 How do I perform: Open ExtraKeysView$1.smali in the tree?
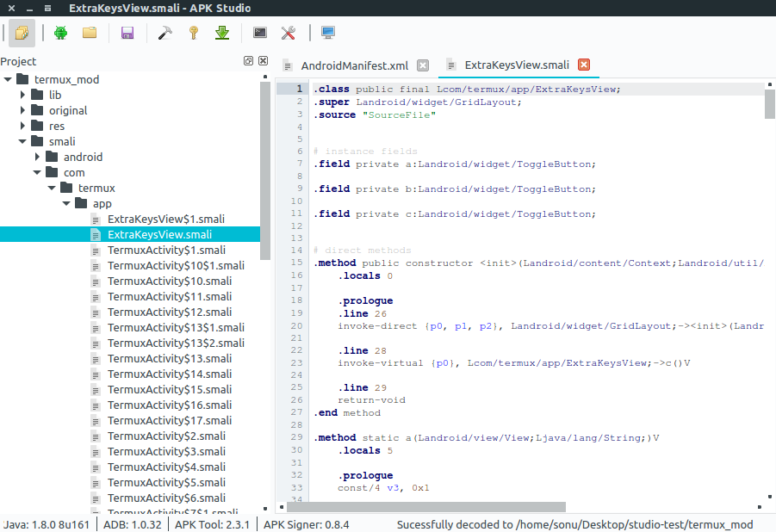[x=165, y=219]
